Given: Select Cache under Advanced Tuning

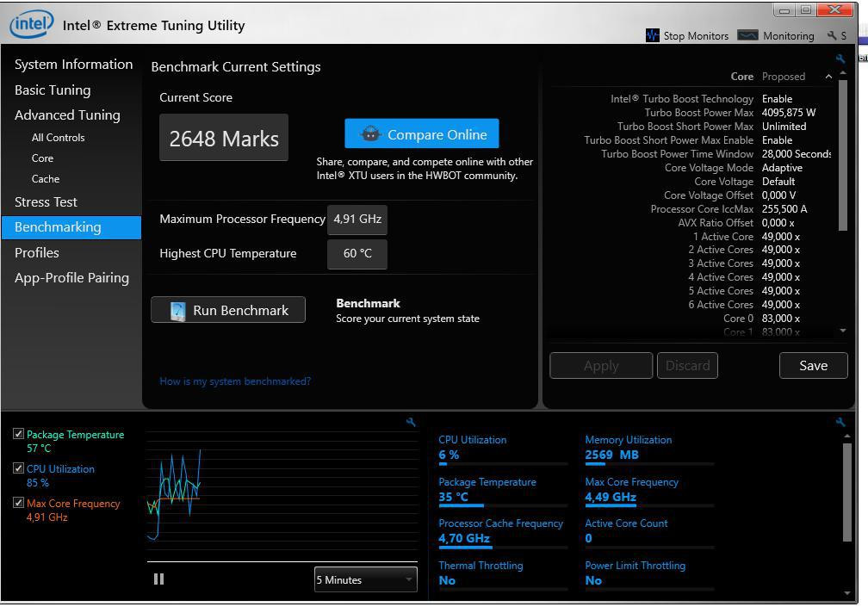Looking at the screenshot, I should tap(46, 179).
